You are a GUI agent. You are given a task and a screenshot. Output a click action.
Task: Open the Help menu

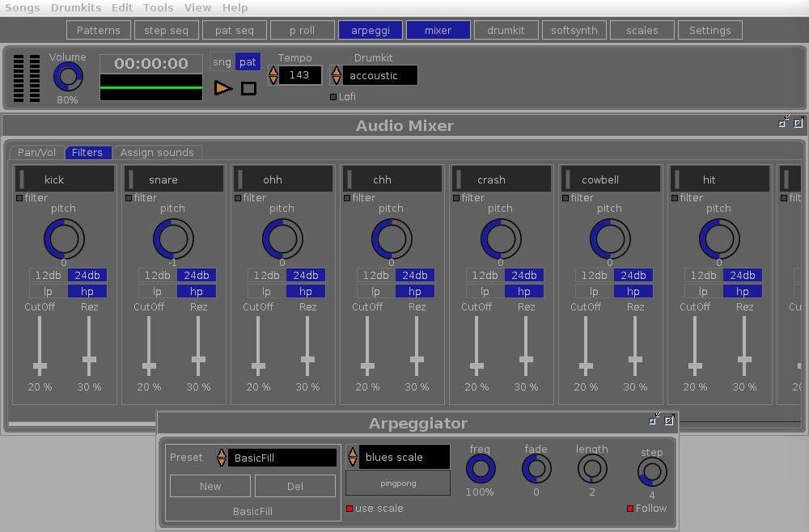(x=235, y=8)
